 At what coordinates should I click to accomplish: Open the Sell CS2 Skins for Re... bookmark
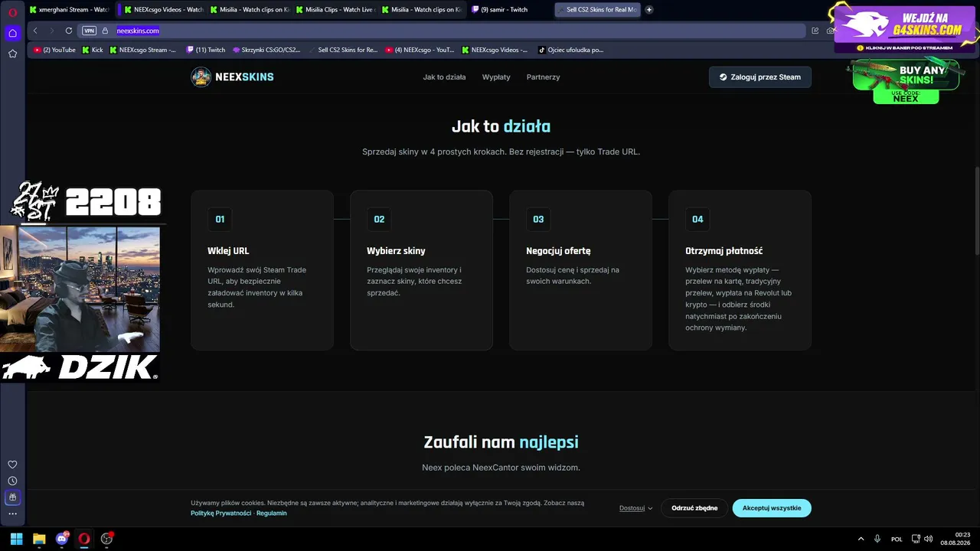pyautogui.click(x=343, y=50)
